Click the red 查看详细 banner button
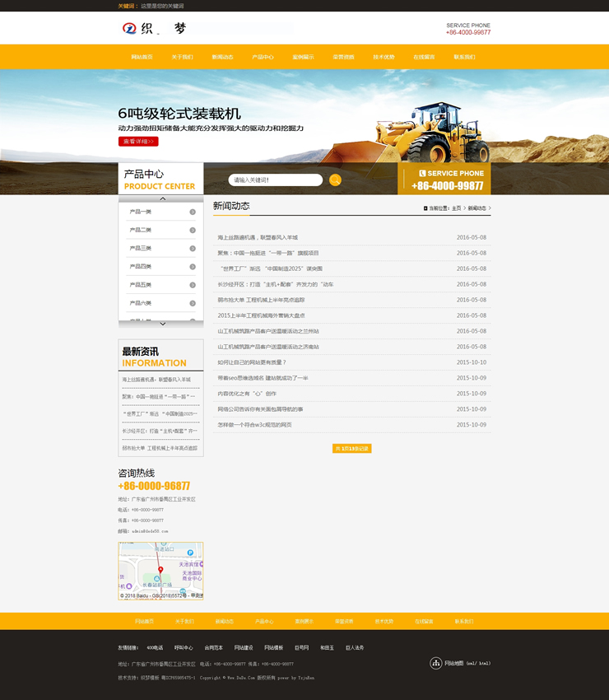The image size is (609, 700). click(x=137, y=142)
